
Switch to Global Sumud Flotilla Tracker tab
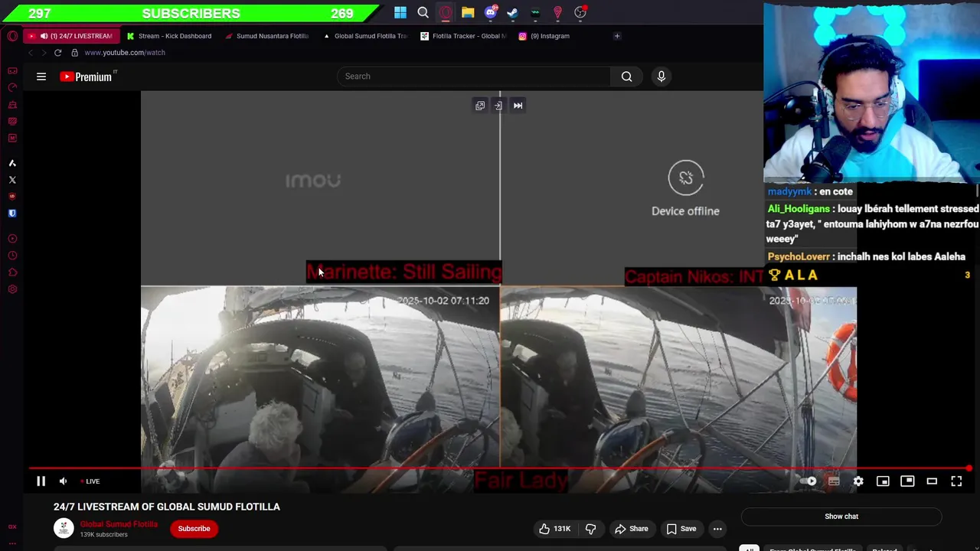pyautogui.click(x=365, y=36)
